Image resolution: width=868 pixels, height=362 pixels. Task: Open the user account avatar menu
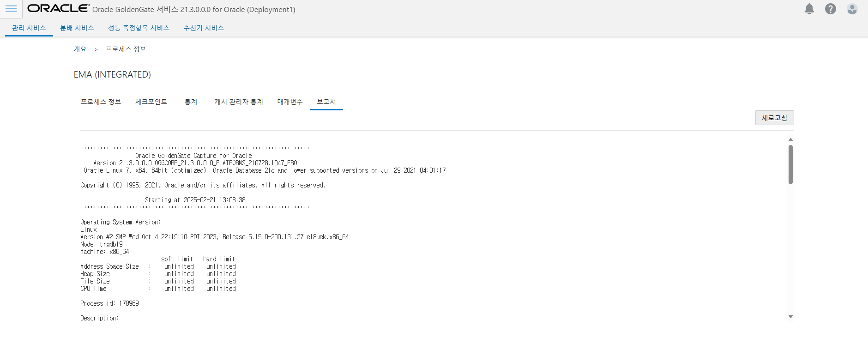852,9
